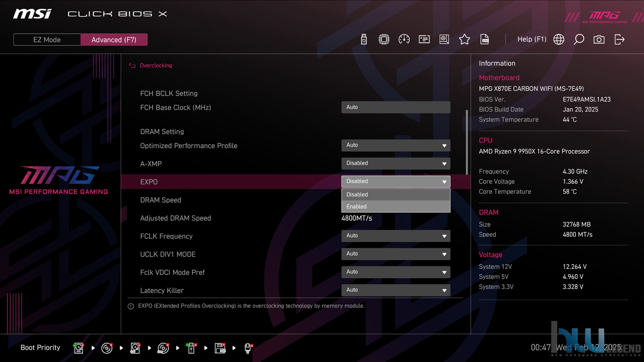This screenshot has height=362, width=644.
Task: Click the Core Temperature value 58 °C
Action: tap(569, 192)
